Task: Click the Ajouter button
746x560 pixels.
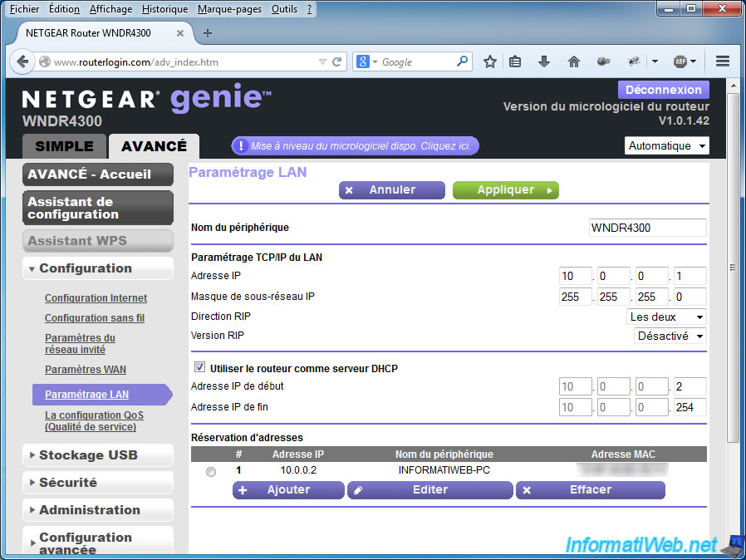Action: [288, 490]
